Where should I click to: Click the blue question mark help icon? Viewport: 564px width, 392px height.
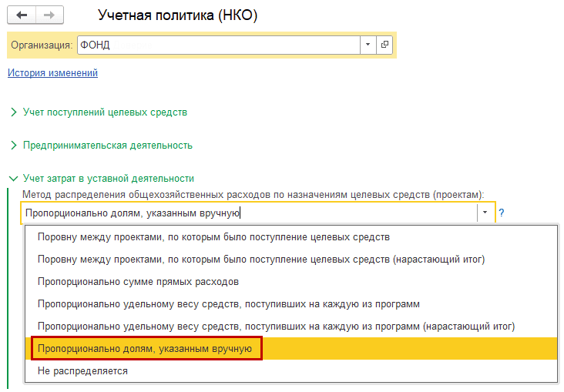tap(501, 213)
